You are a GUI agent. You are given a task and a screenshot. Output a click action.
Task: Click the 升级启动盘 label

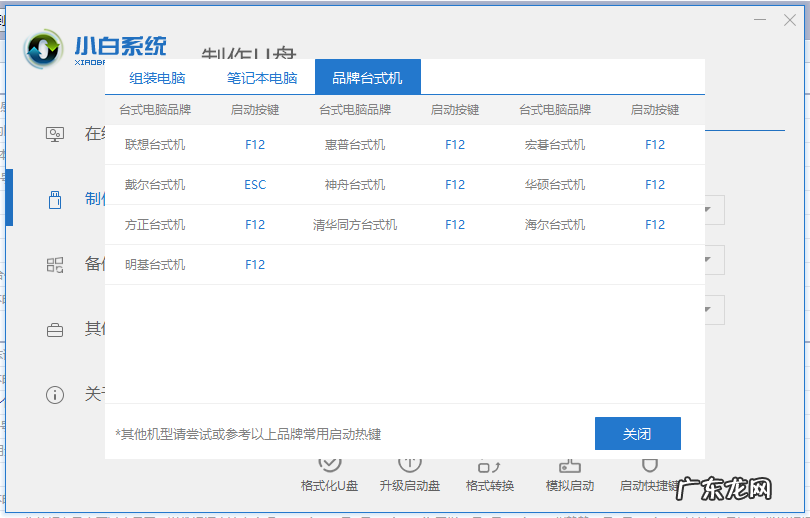[410, 486]
